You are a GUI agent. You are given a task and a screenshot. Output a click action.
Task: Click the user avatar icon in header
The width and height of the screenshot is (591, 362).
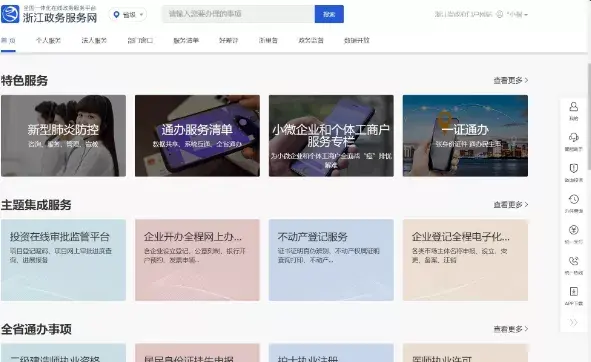coord(499,14)
